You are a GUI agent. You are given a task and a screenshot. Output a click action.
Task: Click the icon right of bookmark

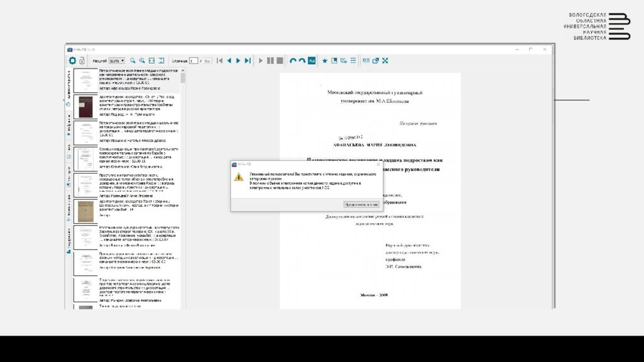[x=344, y=61]
